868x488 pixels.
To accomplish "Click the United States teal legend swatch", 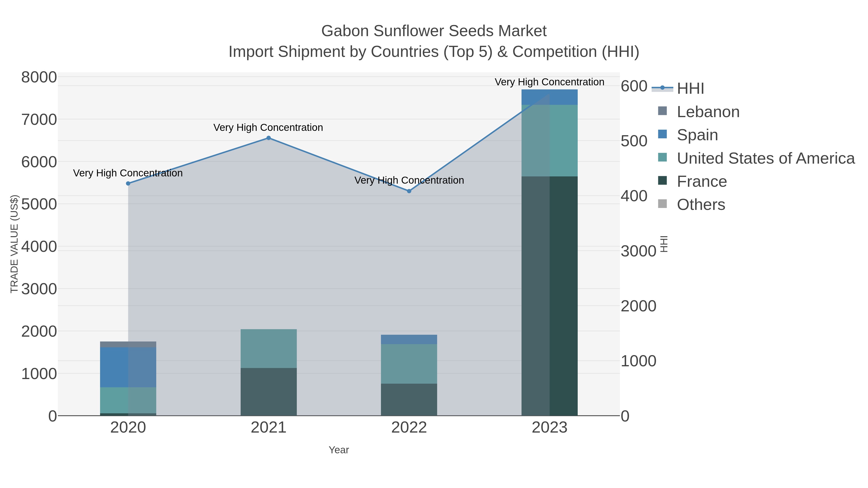I will click(663, 157).
